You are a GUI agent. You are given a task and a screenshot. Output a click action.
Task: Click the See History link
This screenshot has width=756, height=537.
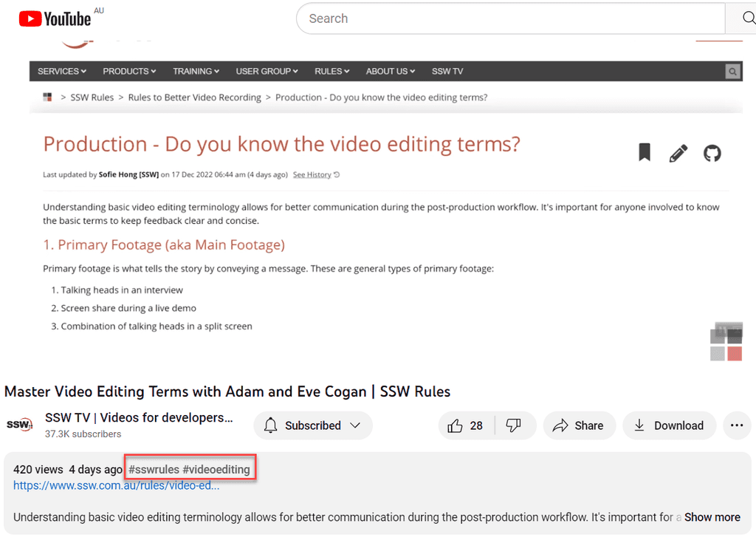pos(311,174)
